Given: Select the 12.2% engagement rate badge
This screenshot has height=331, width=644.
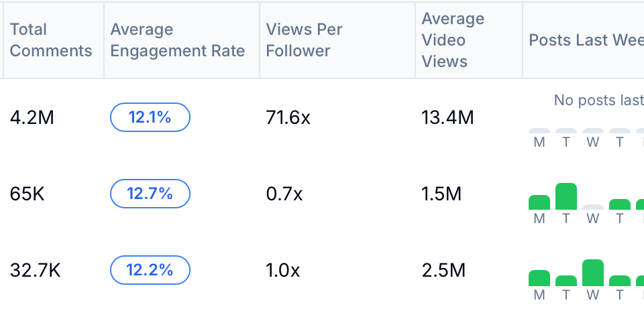Looking at the screenshot, I should coord(150,271).
